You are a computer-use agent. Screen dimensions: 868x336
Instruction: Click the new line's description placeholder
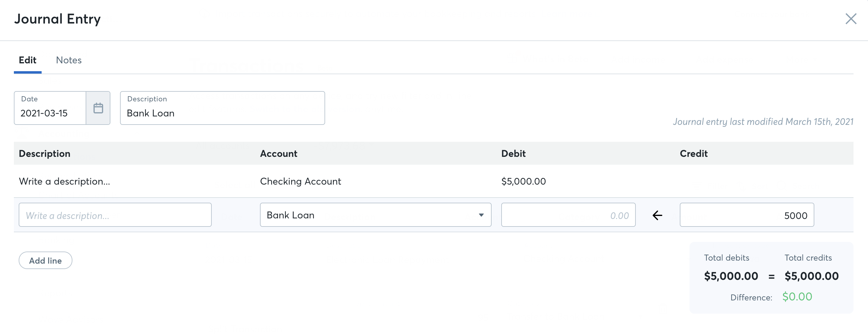tap(115, 215)
